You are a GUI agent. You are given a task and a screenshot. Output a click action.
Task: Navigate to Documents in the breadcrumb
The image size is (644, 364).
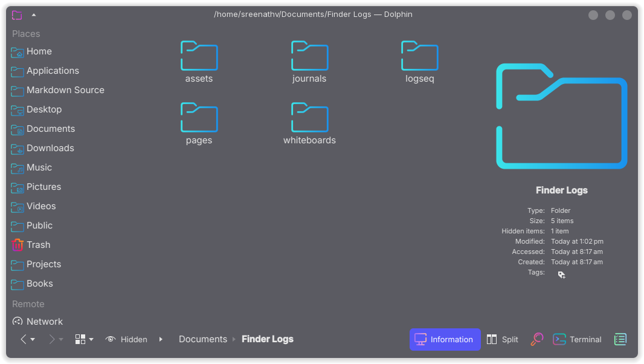[203, 339]
